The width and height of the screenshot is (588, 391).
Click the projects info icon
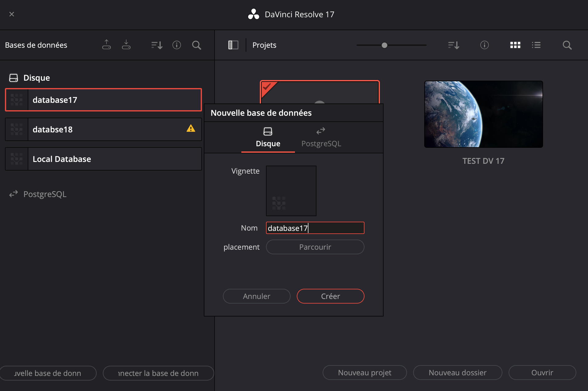[x=484, y=45]
